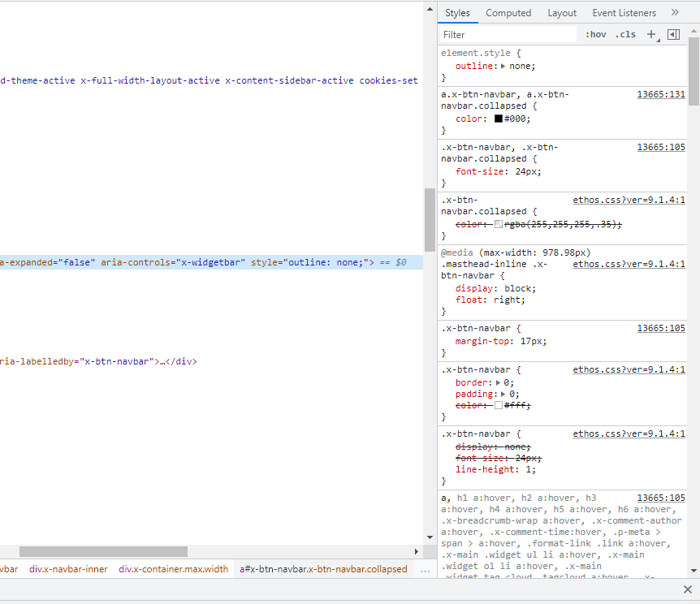
Task: Click the "float" property name
Action: tap(469, 300)
